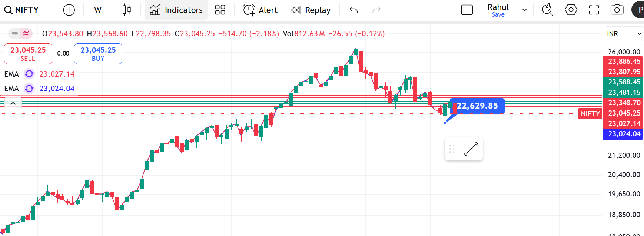The image size is (644, 236).
Task: Click the BUY 23,045.25 button
Action: 98,54
